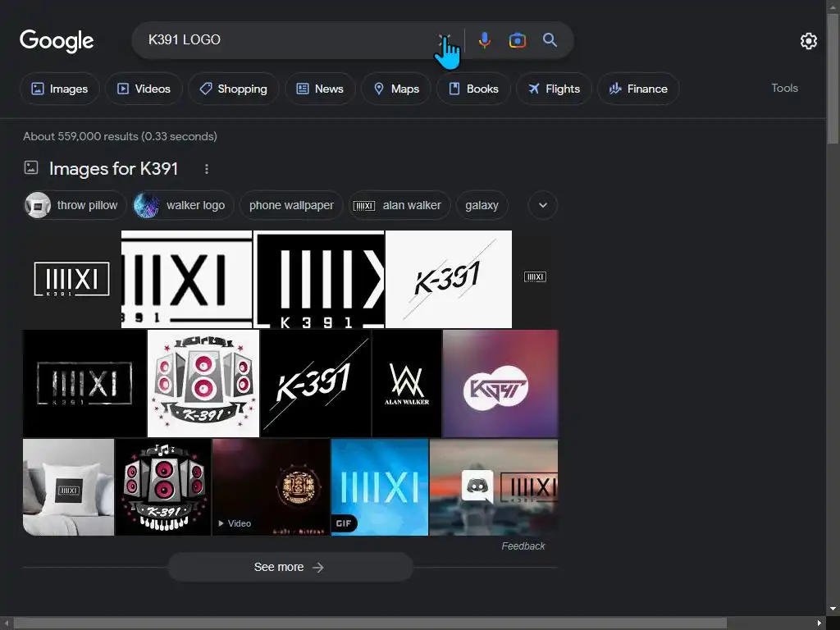Open the throw pillow product thumbnail
The width and height of the screenshot is (840, 630).
69,487
